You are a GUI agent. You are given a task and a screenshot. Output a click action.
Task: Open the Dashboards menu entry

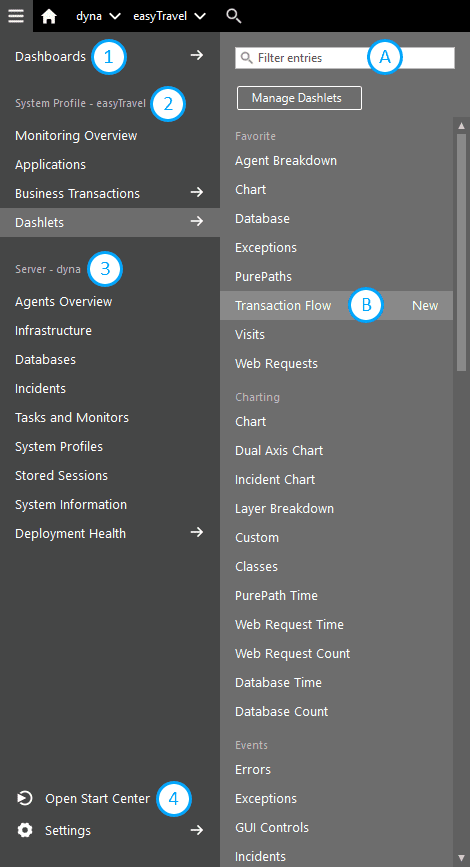[x=50, y=56]
